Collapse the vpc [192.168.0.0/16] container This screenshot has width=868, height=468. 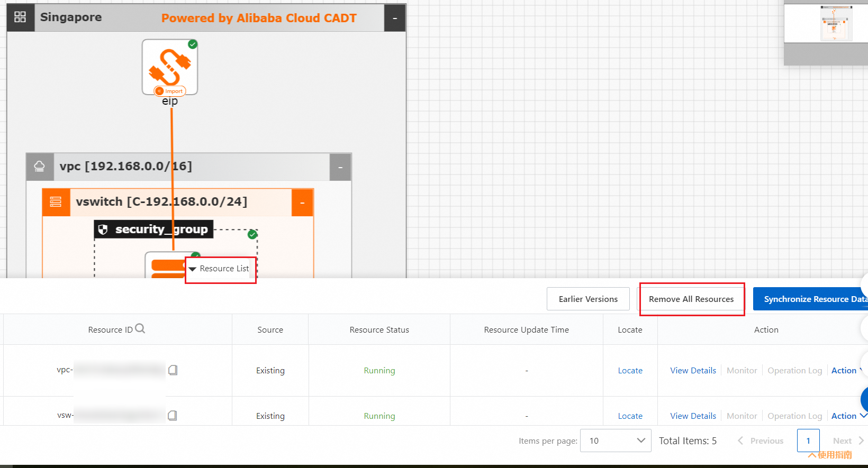[x=340, y=167]
